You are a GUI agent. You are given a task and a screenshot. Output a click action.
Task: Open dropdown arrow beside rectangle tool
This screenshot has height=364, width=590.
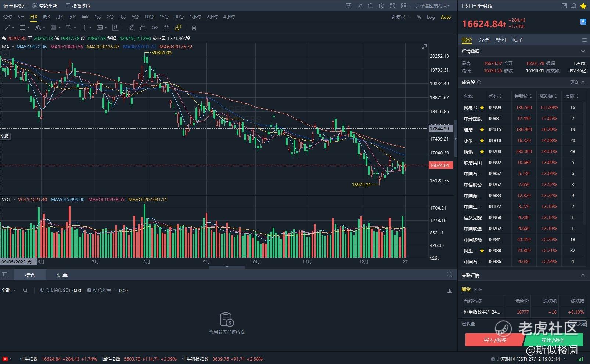(x=29, y=28)
